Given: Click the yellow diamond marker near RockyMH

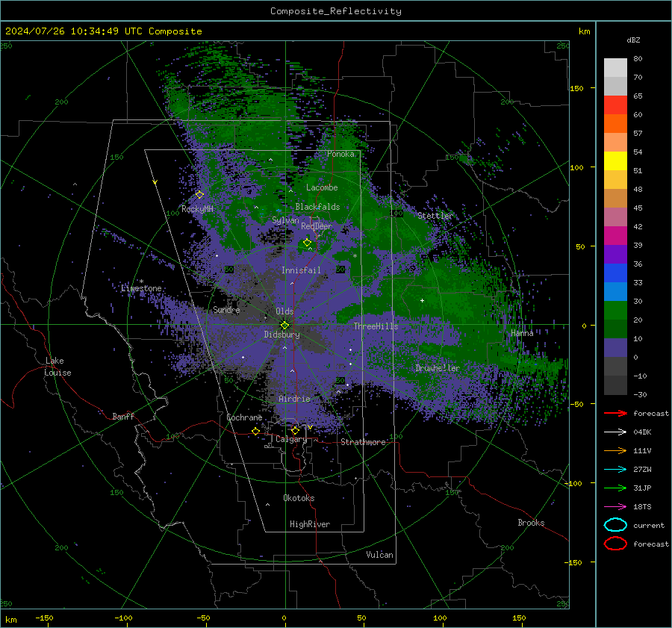Looking at the screenshot, I should (199, 195).
